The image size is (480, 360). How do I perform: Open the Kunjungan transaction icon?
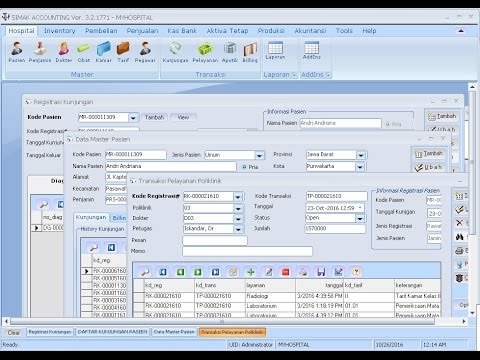175,52
